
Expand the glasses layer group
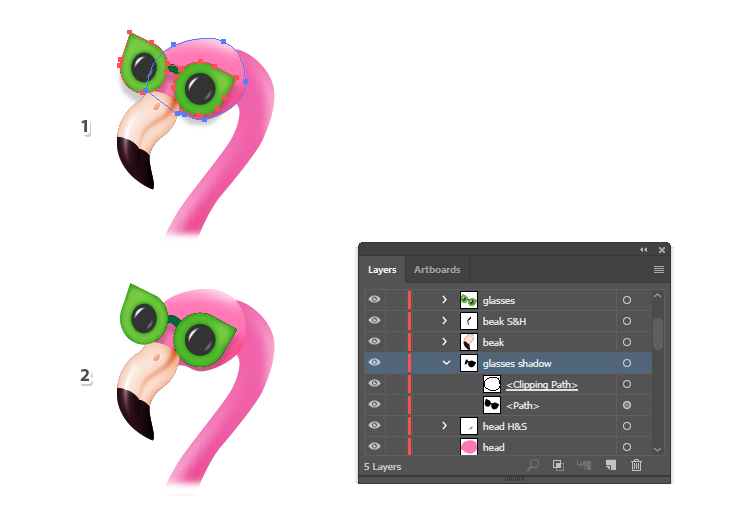click(x=444, y=300)
